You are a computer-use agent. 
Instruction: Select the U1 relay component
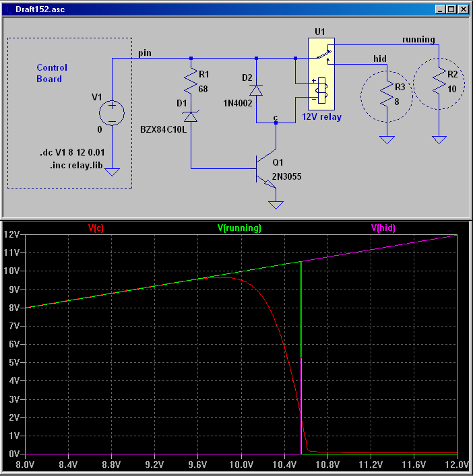[321, 74]
